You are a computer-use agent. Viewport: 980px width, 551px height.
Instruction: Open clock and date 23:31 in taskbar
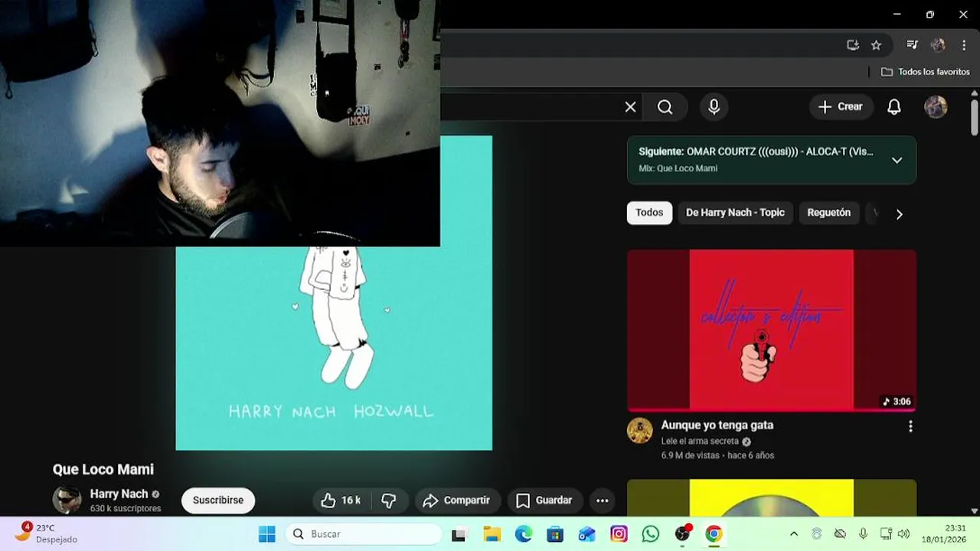(x=945, y=534)
